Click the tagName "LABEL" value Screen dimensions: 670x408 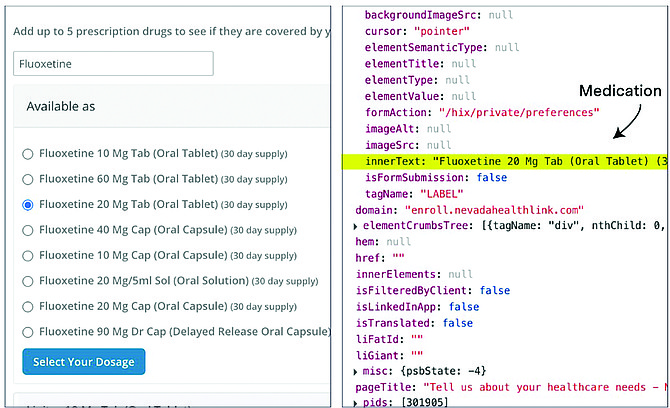(441, 194)
